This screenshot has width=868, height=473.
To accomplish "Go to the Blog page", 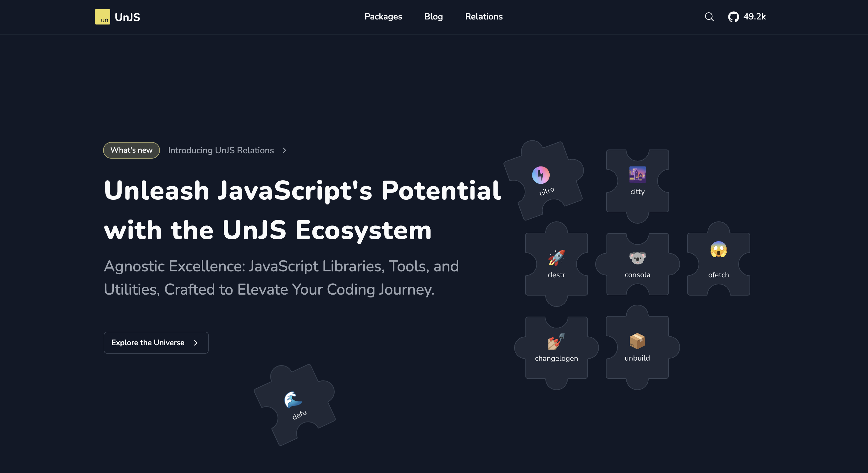I will coord(433,17).
